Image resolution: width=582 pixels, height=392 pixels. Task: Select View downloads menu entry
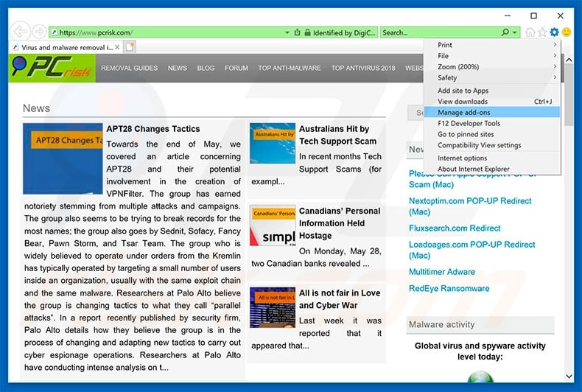tap(492, 102)
